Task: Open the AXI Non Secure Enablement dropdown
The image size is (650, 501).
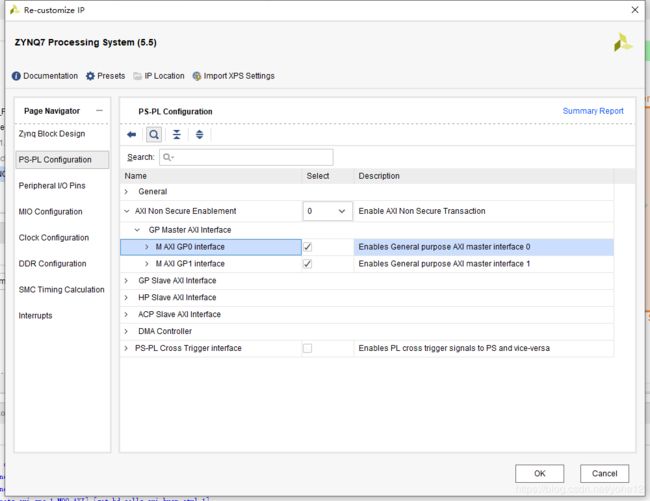Action: pyautogui.click(x=327, y=211)
